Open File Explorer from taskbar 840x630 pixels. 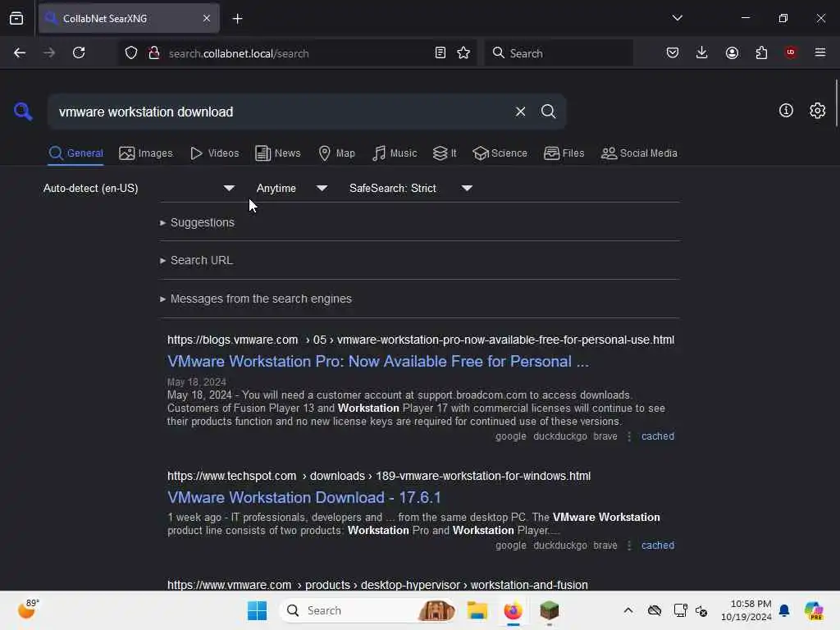[x=477, y=610]
